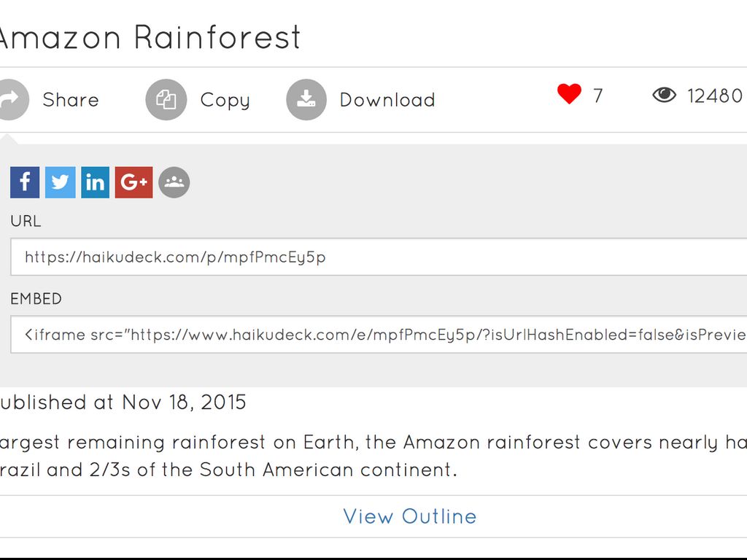747x560 pixels.
Task: Click the 12480 view count
Action: (x=715, y=96)
